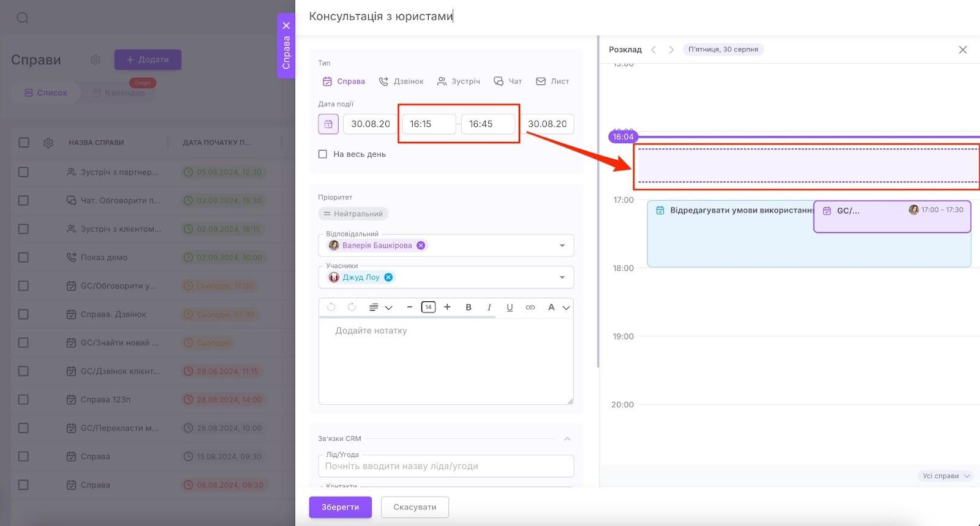This screenshot has height=526, width=980.
Task: Check the Справа 123п row checkbox
Action: [x=23, y=399]
